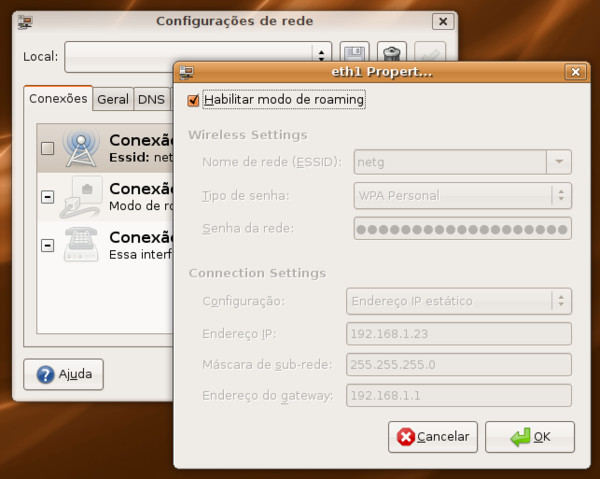The image size is (600, 479).
Task: Click the Wireless Settings heading
Action: pyautogui.click(x=248, y=135)
